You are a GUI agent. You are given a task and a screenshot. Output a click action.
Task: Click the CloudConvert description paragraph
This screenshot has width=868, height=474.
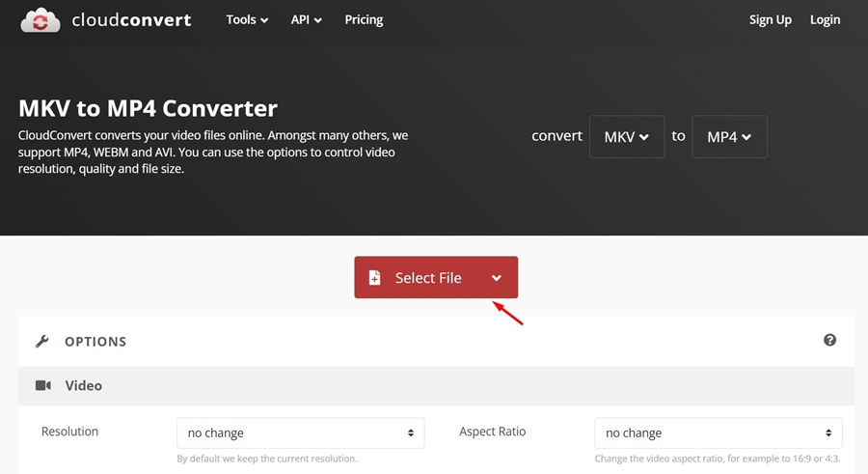213,152
